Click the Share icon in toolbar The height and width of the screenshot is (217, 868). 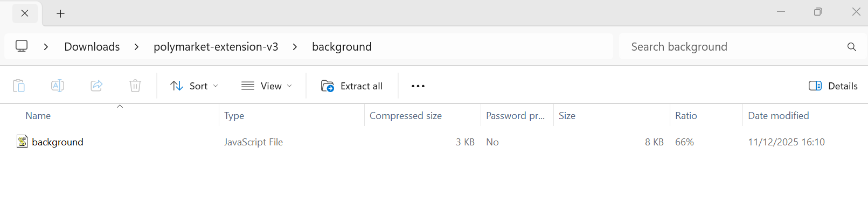pos(96,86)
